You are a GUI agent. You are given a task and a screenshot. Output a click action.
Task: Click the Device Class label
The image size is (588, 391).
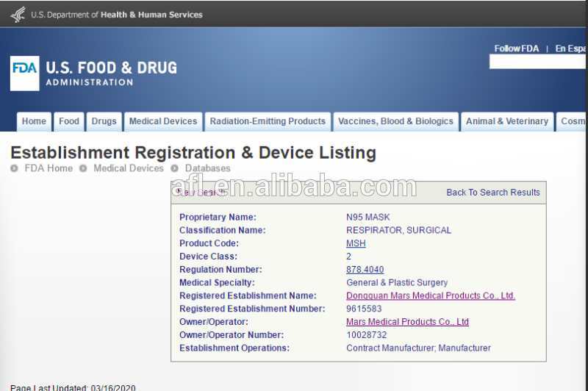(x=208, y=257)
